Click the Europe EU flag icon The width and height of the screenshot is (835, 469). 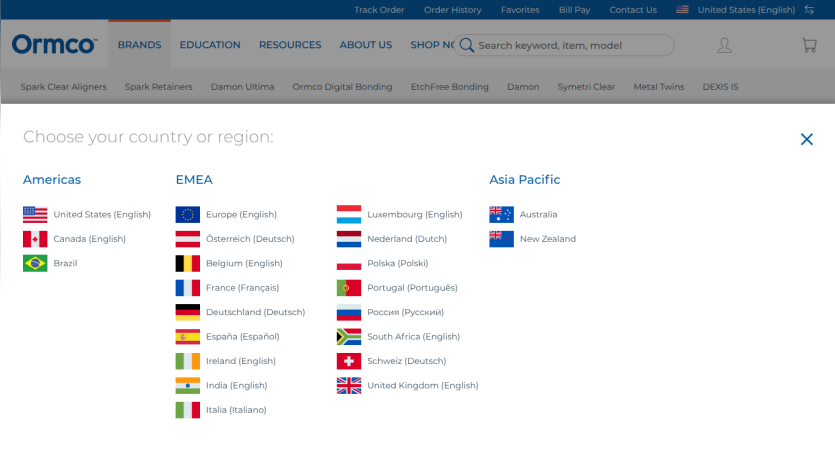click(x=188, y=215)
